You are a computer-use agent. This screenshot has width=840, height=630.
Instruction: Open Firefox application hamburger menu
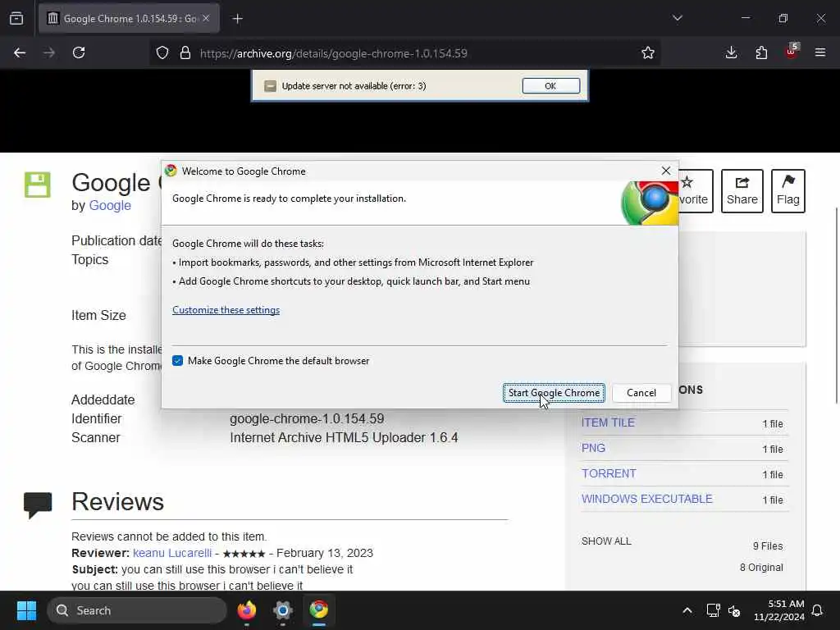click(x=820, y=52)
